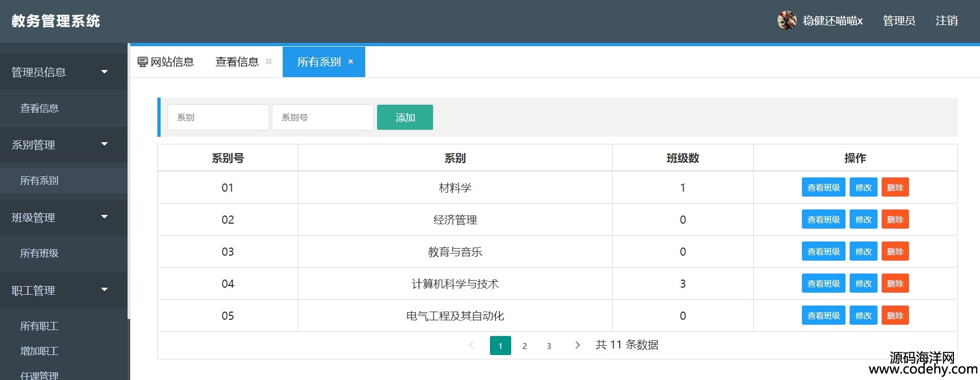Click the 系别号 column header
Screen dimensions: 980x380
pyautogui.click(x=228, y=158)
